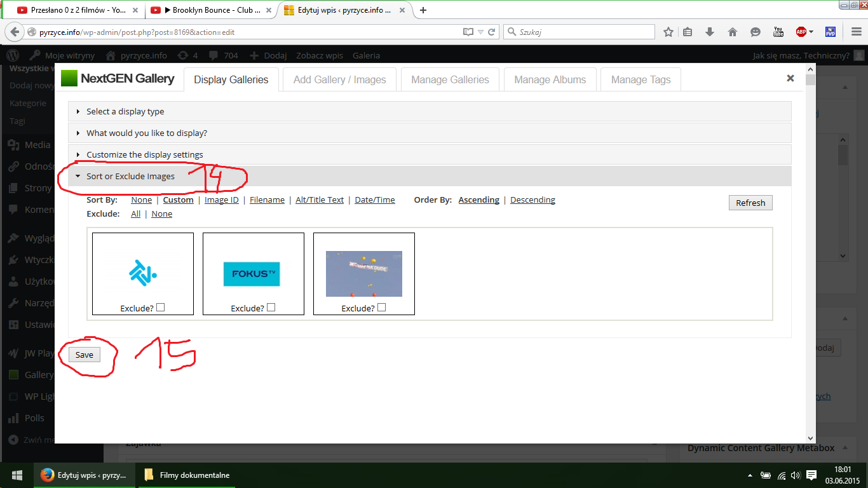Expand the Select a display type section
The width and height of the screenshot is (868, 488).
pyautogui.click(x=125, y=111)
